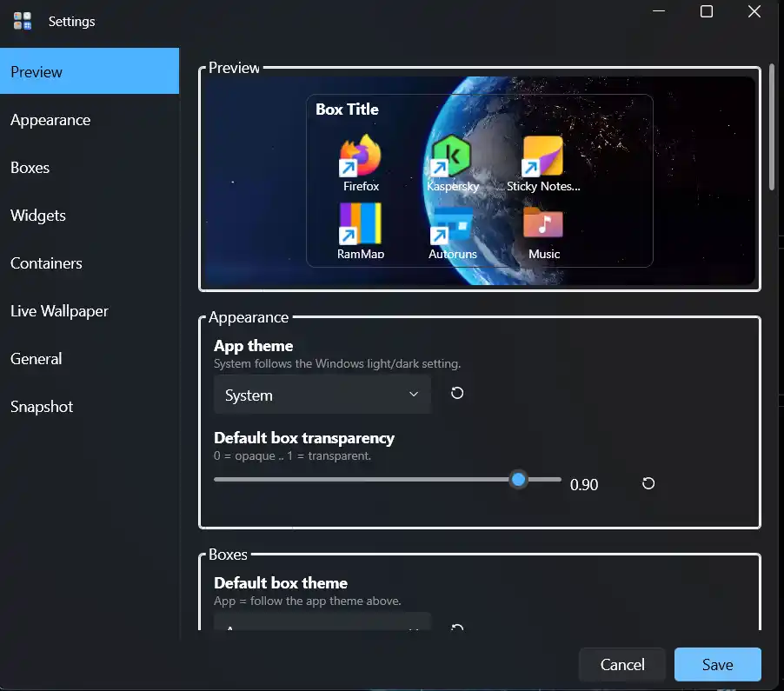Open the General settings section
This screenshot has height=691, width=784.
tap(90, 358)
